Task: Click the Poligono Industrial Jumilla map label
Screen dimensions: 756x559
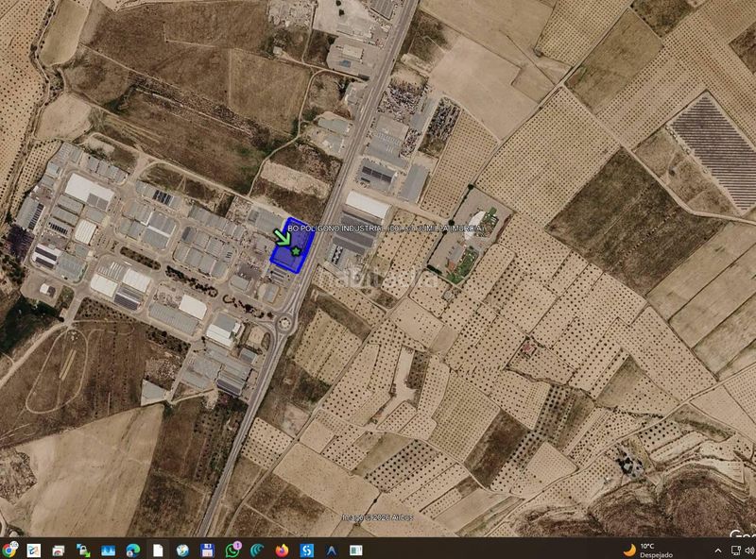Action: click(386, 228)
